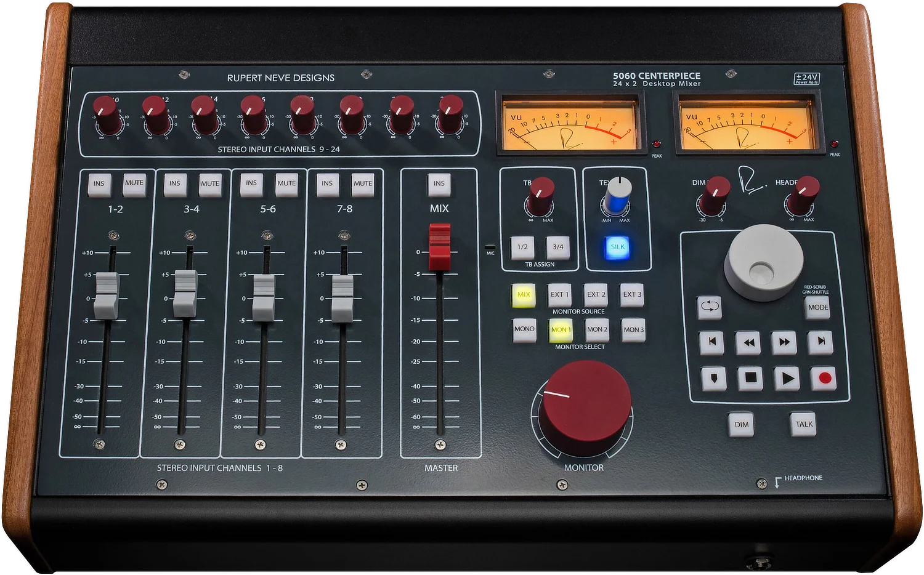The width and height of the screenshot is (924, 575).
Task: Toggle INS on channel 3-4
Action: (x=175, y=185)
